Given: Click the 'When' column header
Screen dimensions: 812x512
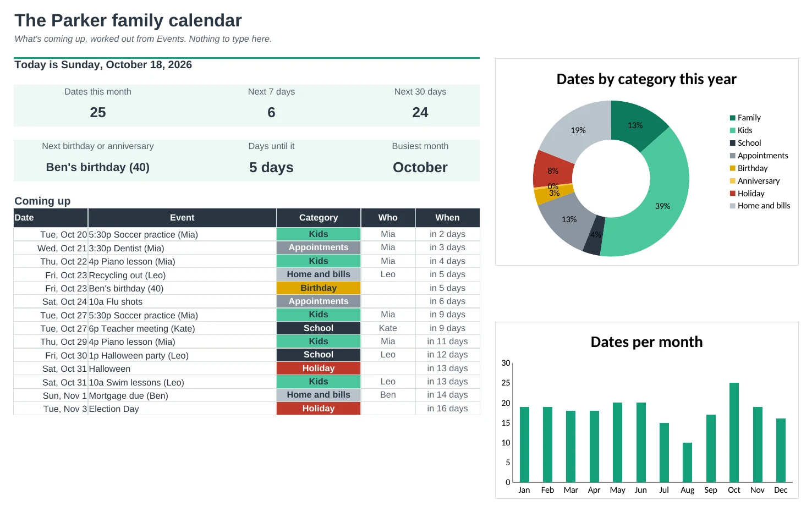Looking at the screenshot, I should tap(448, 218).
